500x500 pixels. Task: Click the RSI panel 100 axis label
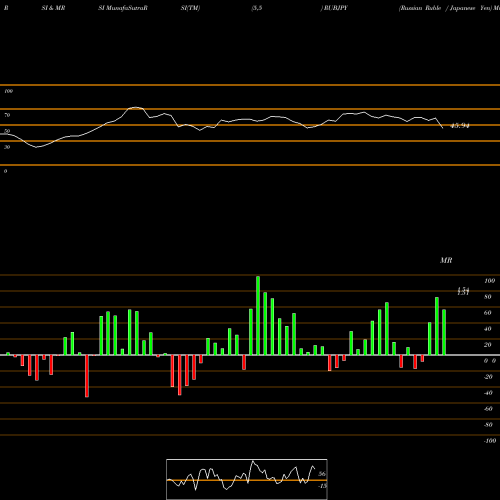(x=8, y=91)
